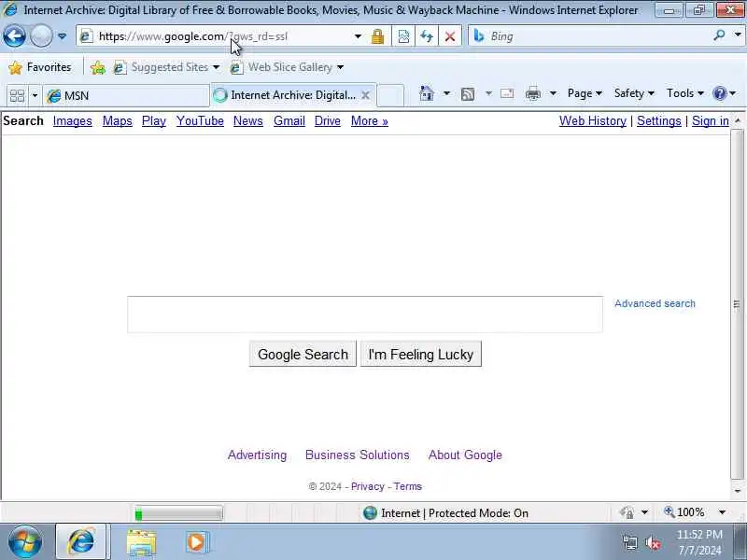Open the Business Solutions link
747x560 pixels.
(x=358, y=455)
